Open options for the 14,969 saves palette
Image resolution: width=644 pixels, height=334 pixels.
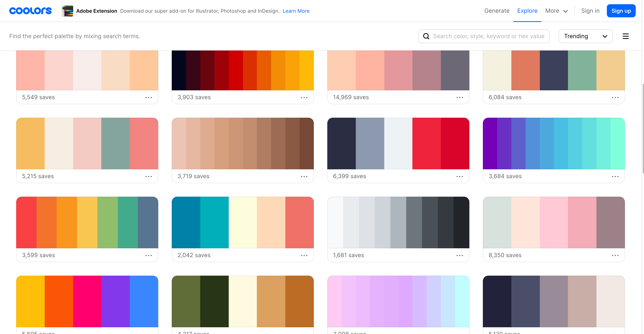[x=460, y=98]
